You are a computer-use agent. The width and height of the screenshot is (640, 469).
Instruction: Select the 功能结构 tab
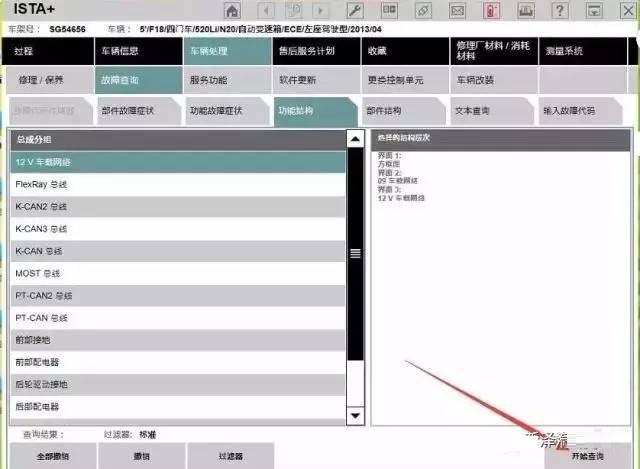316,111
